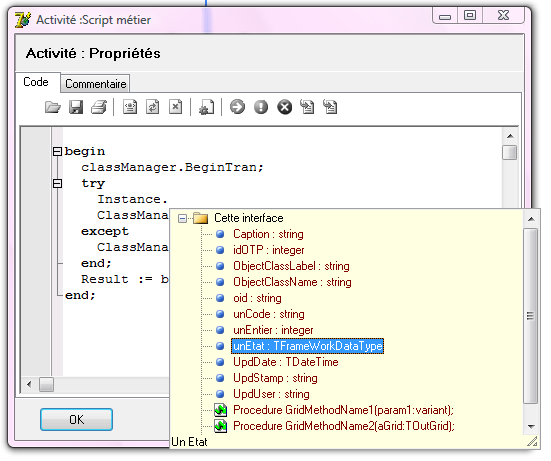Stop execution with the X circle icon
Screen dimensions: 551x461
pos(285,107)
